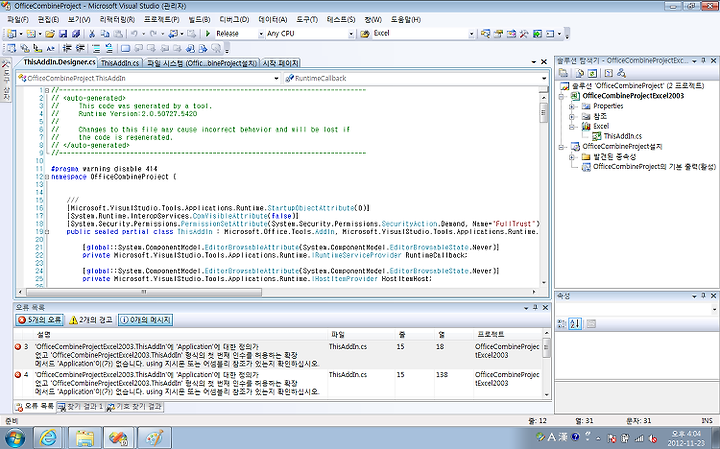This screenshot has height=449, width=720.
Task: Click the error list vertical scrollbar thumb
Action: click(x=546, y=348)
